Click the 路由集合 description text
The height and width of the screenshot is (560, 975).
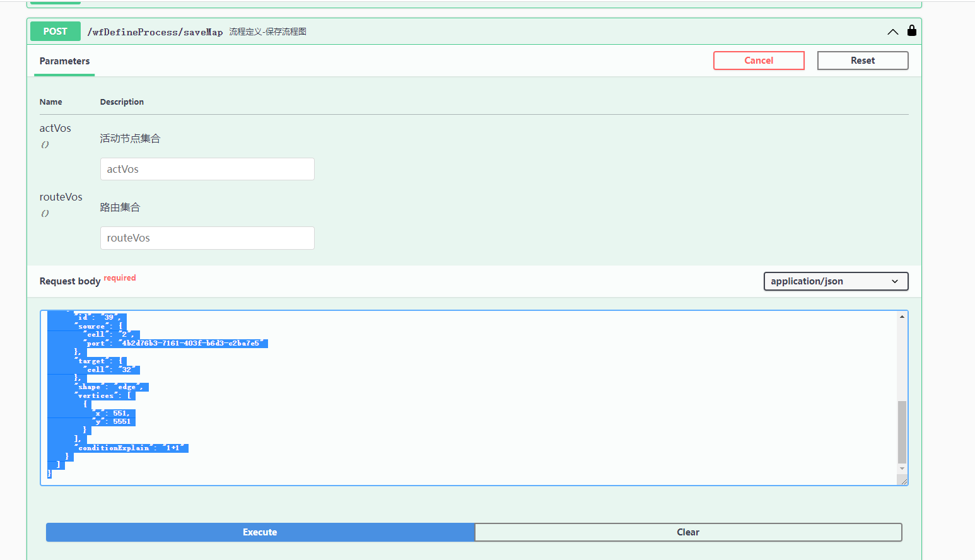pyautogui.click(x=120, y=207)
